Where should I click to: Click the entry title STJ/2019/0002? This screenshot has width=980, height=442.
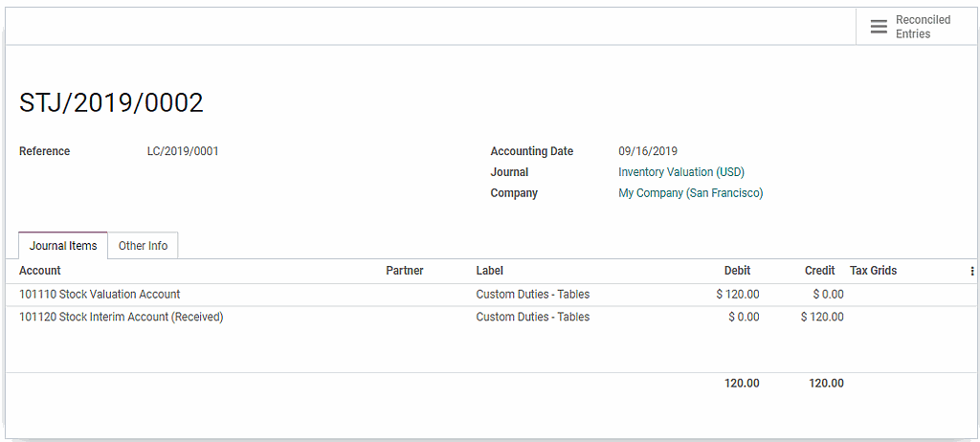111,103
